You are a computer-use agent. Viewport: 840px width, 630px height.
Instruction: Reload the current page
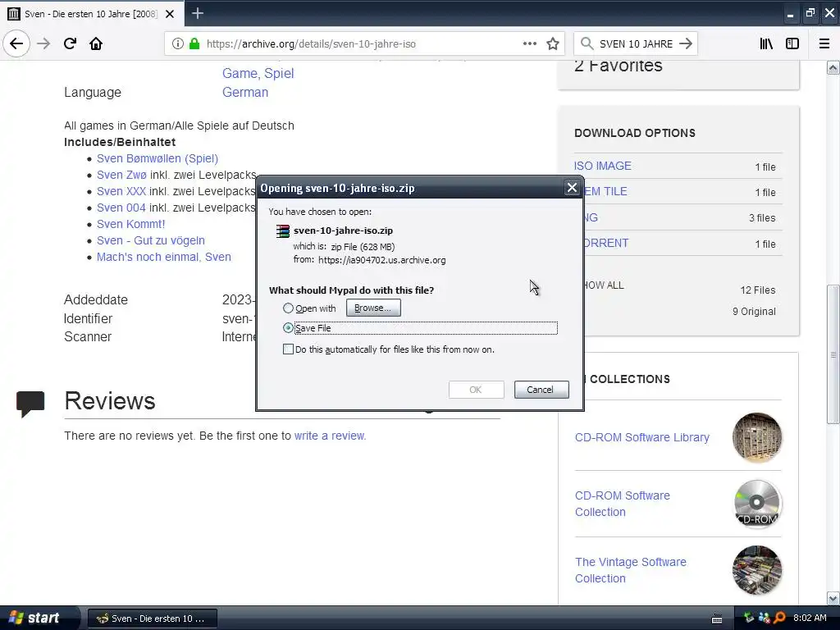pos(70,43)
